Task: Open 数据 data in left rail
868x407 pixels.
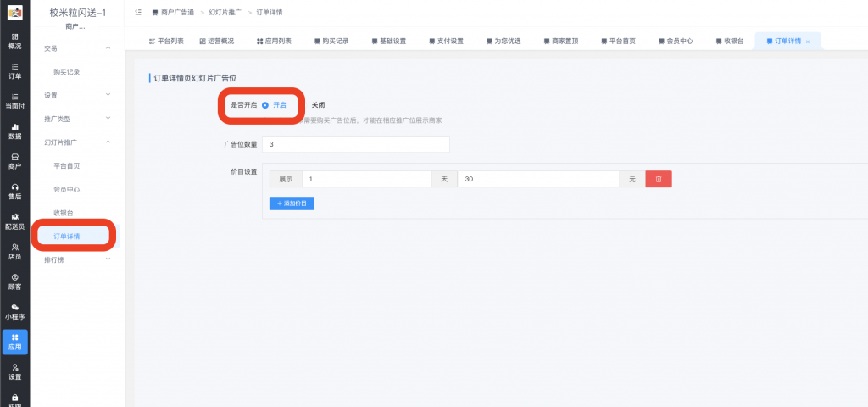Action: point(15,131)
